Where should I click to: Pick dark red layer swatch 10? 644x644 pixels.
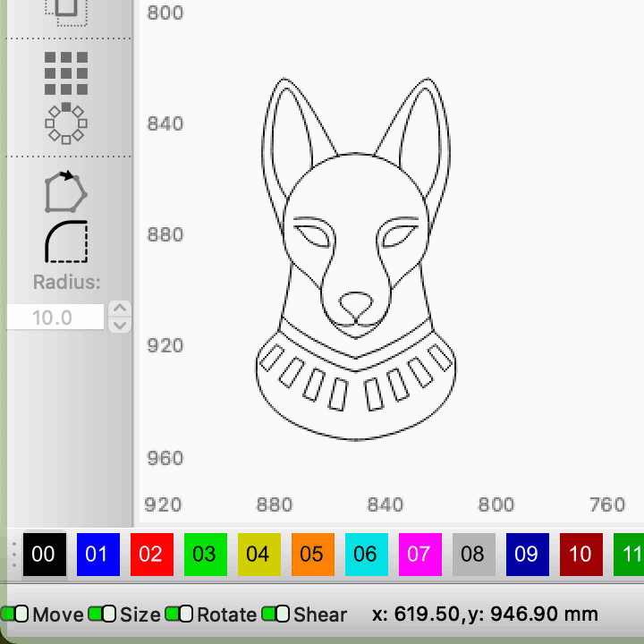[x=580, y=555]
